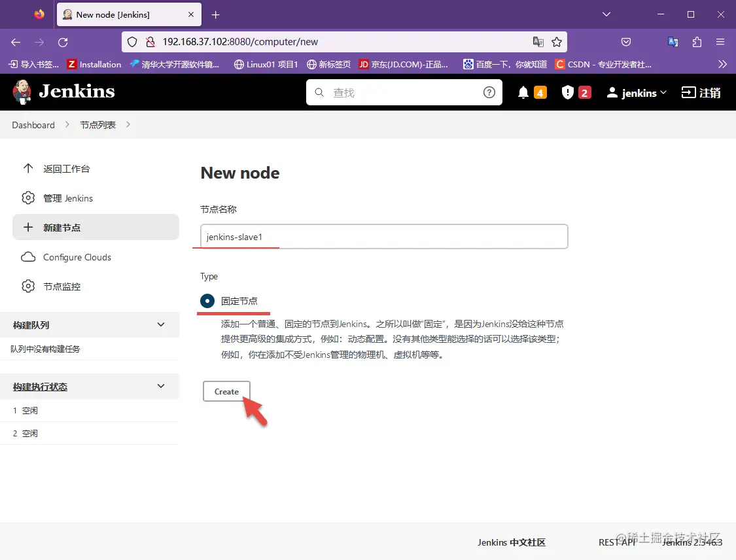736x560 pixels.
Task: Click the translation extension icon in the toolbar
Action: pos(673,42)
